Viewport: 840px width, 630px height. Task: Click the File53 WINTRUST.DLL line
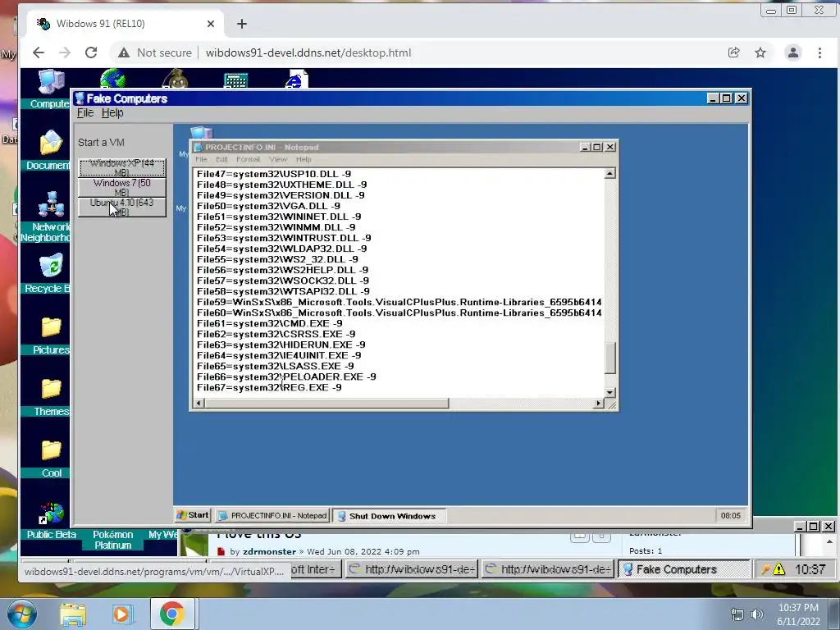283,238
